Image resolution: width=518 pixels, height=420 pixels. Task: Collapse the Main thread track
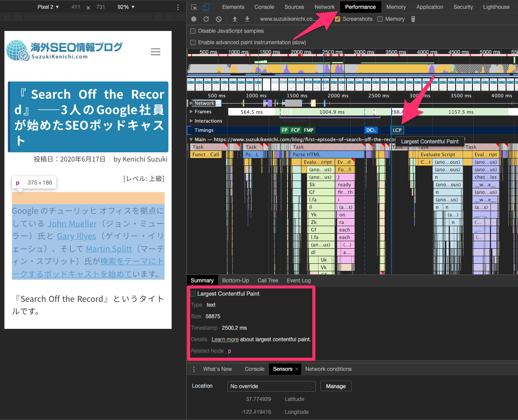click(191, 139)
